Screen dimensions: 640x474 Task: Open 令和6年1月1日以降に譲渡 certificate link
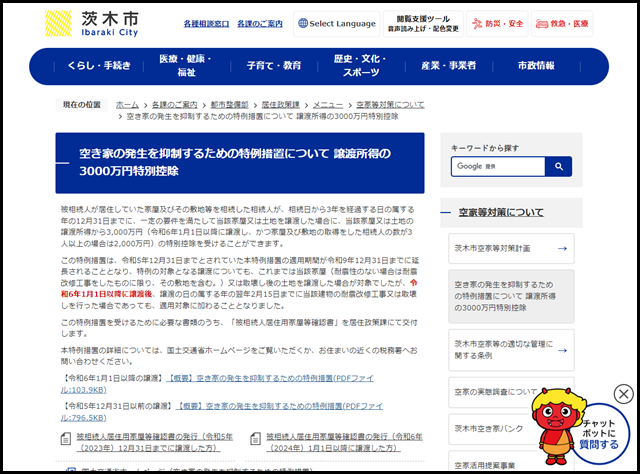pyautogui.click(x=344, y=442)
